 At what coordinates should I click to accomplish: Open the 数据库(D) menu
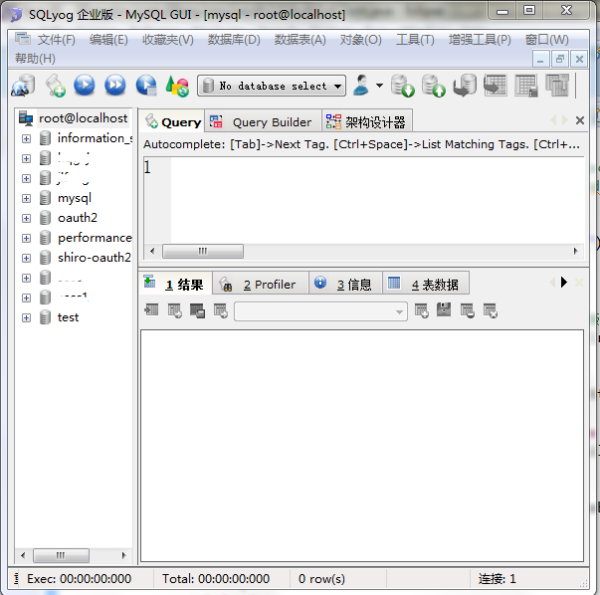(234, 39)
